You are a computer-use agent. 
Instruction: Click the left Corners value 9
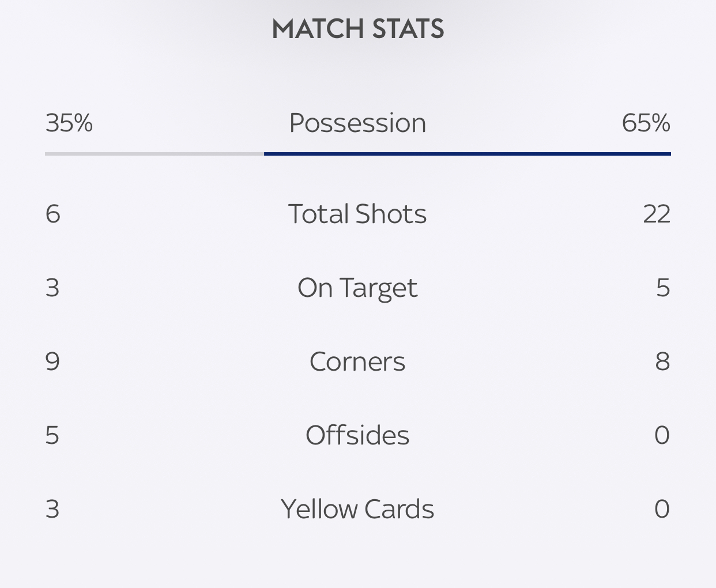[x=52, y=361]
